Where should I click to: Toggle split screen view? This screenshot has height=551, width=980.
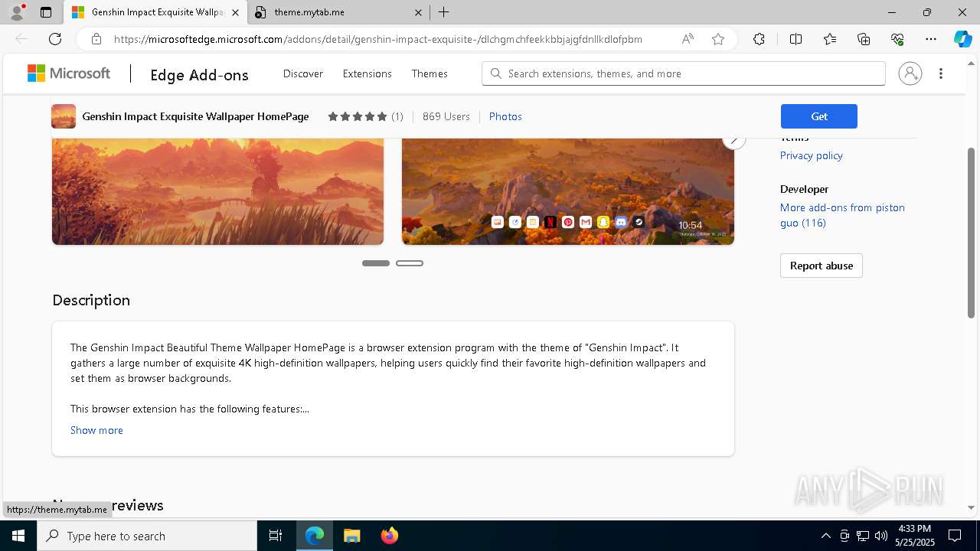point(795,39)
